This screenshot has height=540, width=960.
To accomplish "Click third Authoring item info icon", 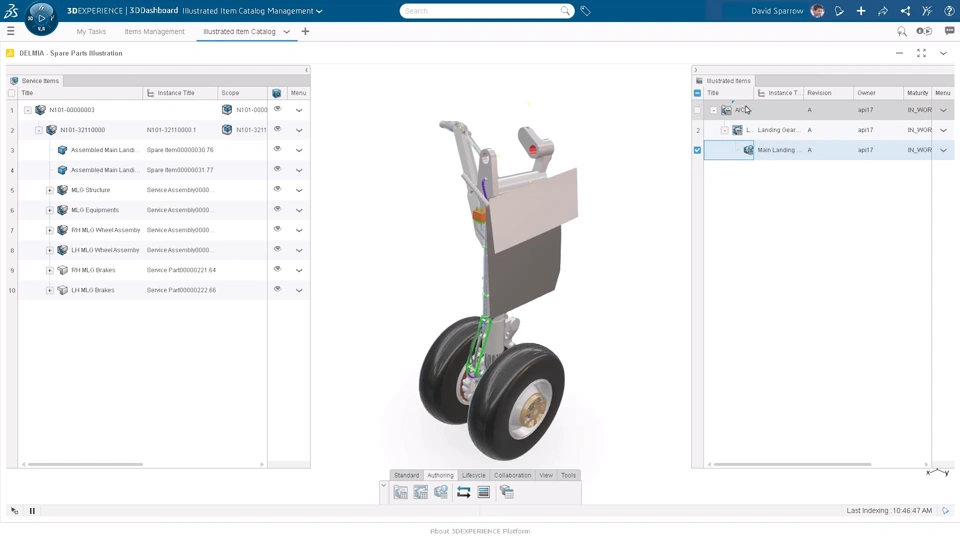I will (441, 492).
